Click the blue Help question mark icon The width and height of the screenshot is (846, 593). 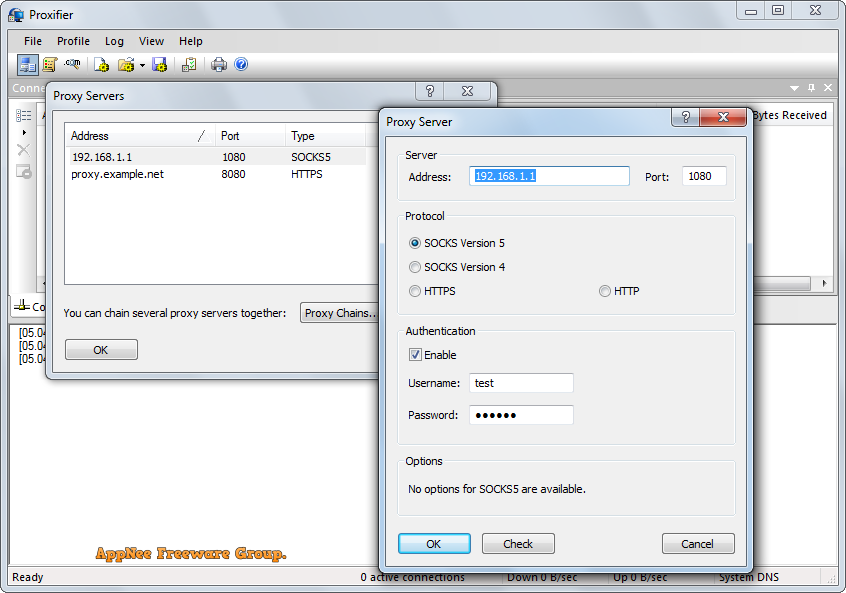tap(241, 65)
